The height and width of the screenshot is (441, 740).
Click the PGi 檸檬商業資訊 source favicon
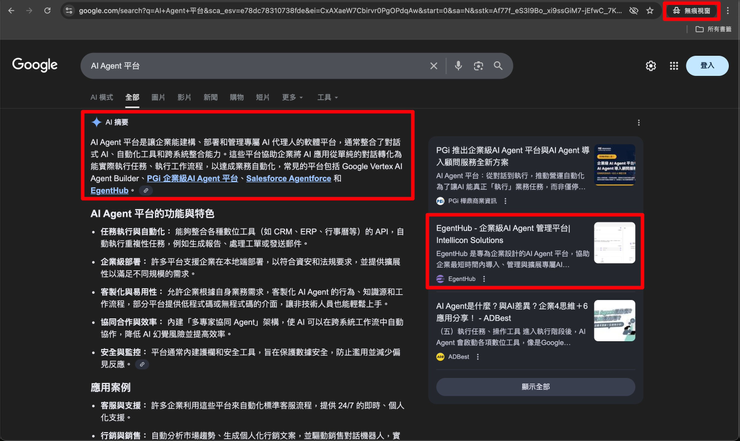tap(440, 201)
